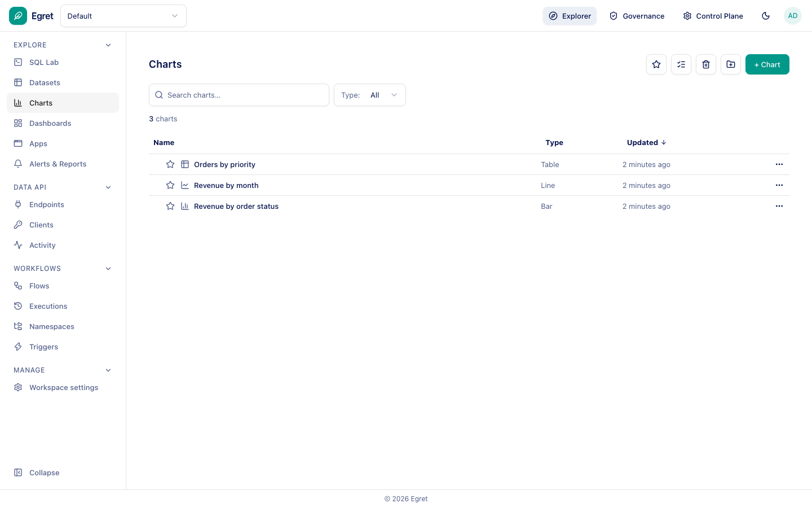Click the Bar type cell

point(546,206)
